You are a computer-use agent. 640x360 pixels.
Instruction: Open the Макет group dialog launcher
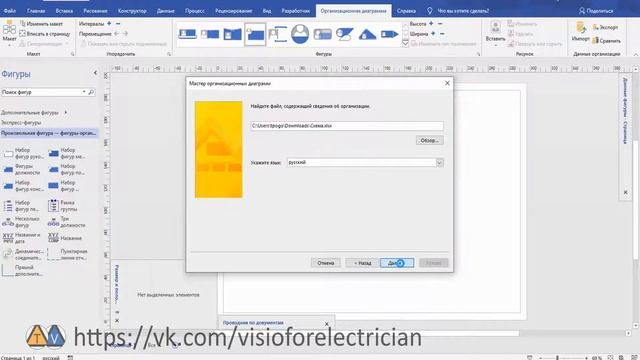73,54
